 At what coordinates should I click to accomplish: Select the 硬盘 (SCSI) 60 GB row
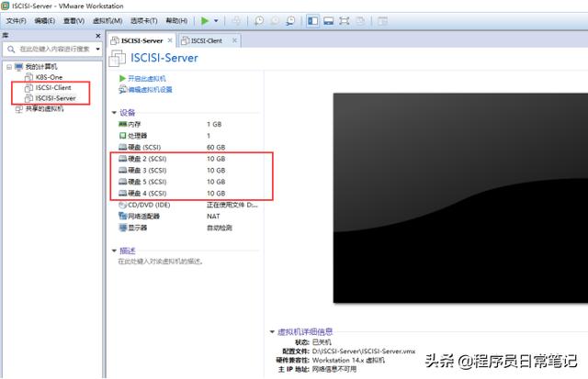[187, 147]
